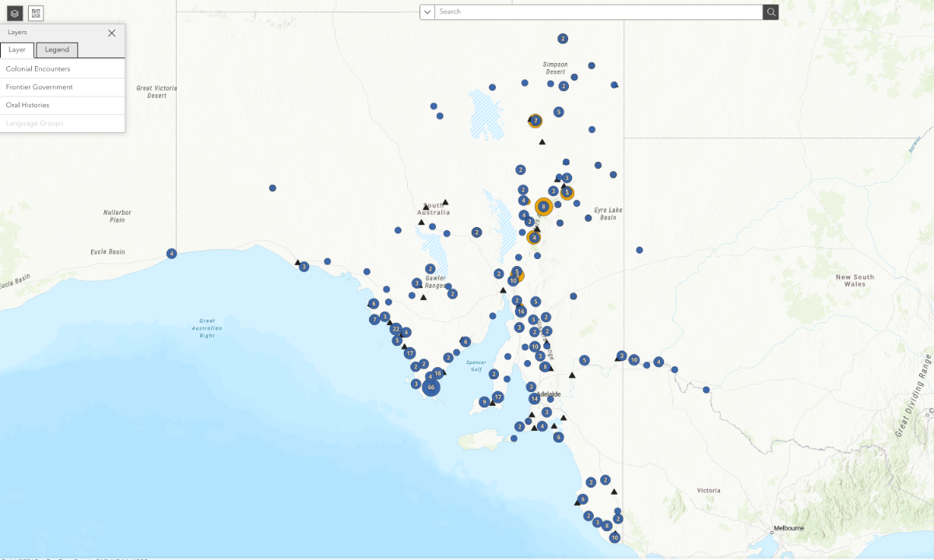Click the lone blue cluster labeled 4 near Eucla Basin
Viewport: 934px width, 560px height.
click(171, 254)
